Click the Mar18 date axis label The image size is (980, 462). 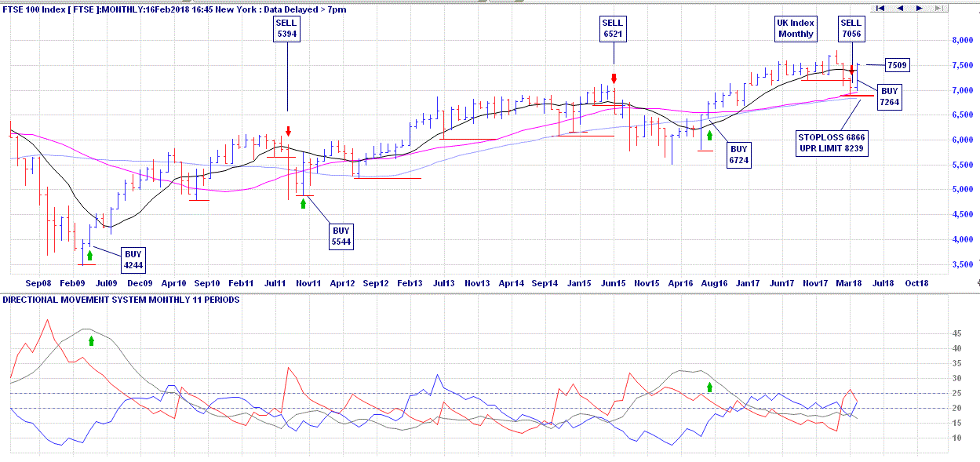(x=849, y=283)
